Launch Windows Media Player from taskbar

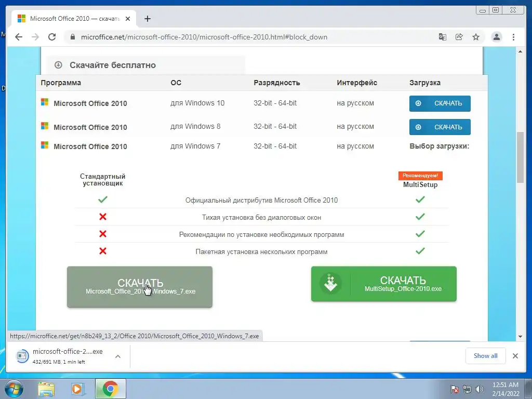tap(77, 389)
